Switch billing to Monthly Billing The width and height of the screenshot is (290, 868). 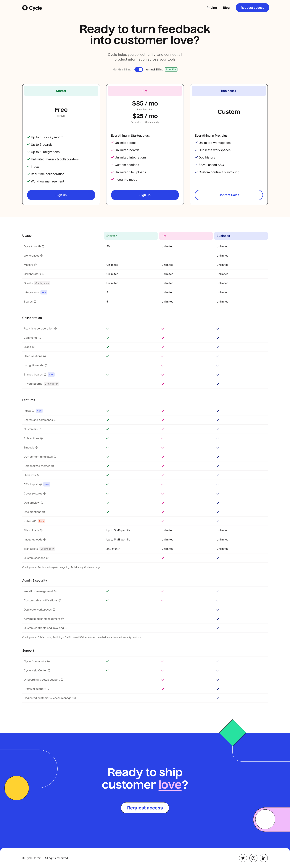tap(122, 69)
